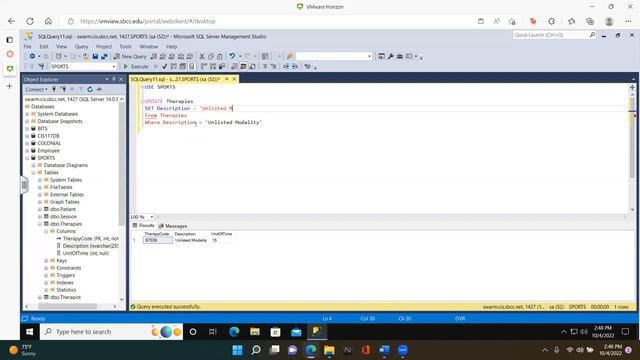Open File Explorer from remote taskbar
Viewport: 640px width, 360px height.
(x=255, y=332)
